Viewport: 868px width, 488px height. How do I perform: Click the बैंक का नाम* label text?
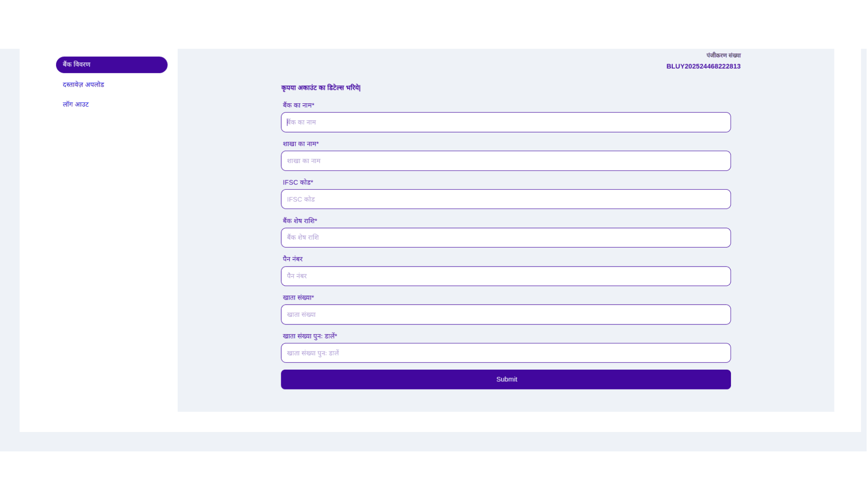click(298, 105)
